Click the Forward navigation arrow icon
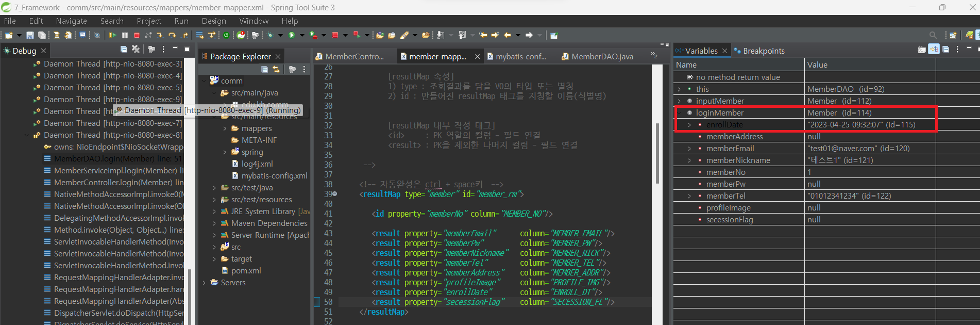The image size is (980, 325). pyautogui.click(x=529, y=35)
